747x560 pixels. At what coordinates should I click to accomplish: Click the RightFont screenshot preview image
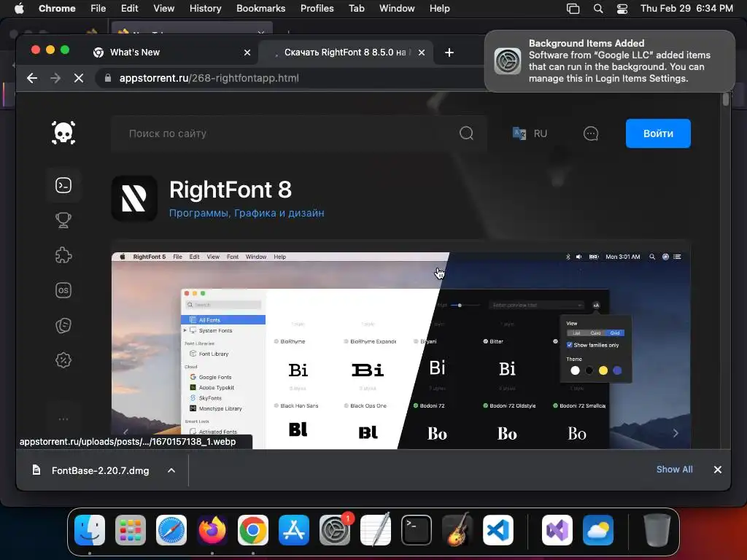click(400, 350)
